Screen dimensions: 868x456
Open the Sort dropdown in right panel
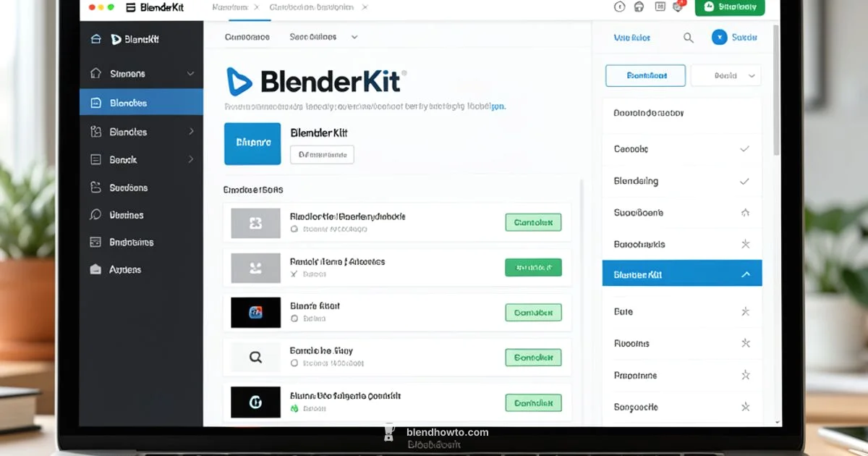coord(726,75)
